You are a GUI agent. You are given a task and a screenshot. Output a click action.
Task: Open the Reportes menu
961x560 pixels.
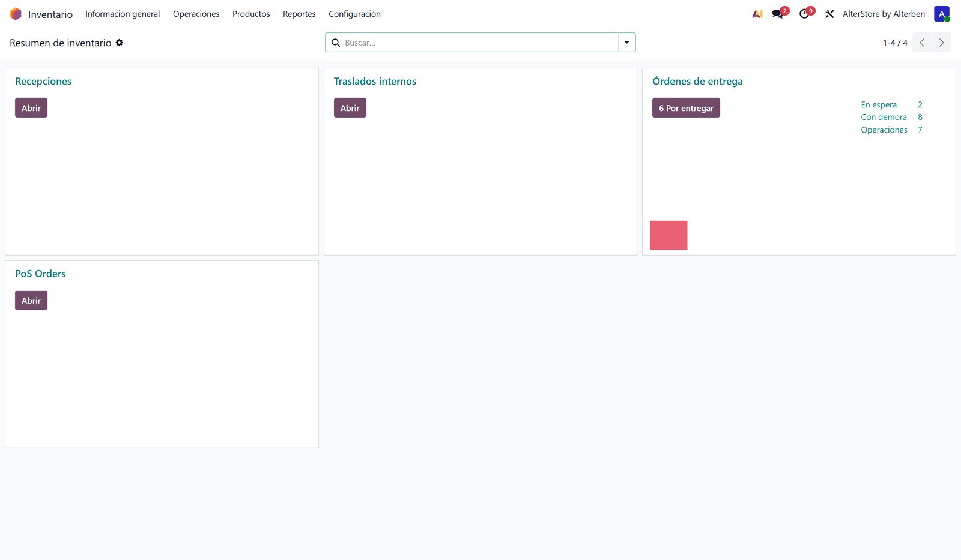click(299, 14)
